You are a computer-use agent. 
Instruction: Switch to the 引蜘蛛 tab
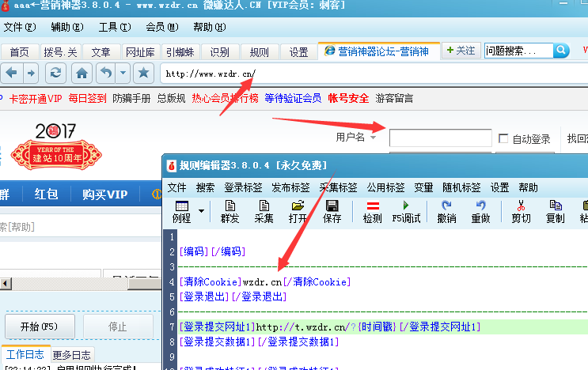(180, 52)
